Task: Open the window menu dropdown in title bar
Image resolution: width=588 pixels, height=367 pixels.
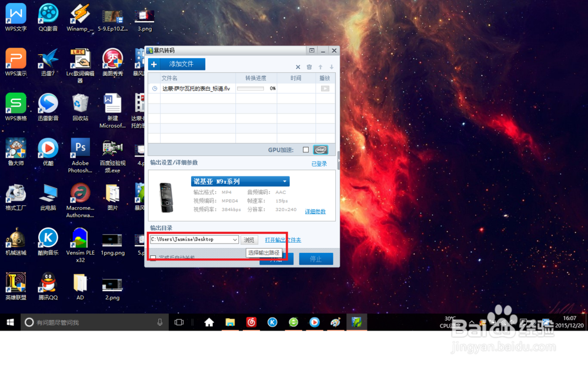Action: pyautogui.click(x=312, y=50)
